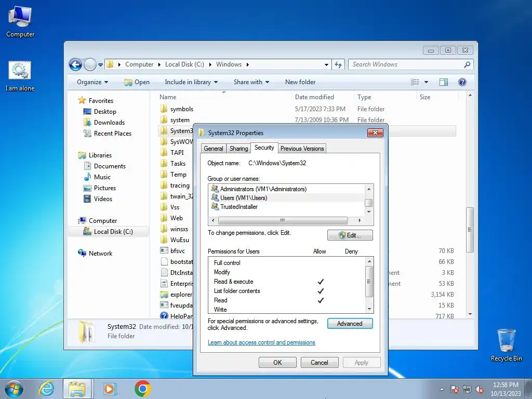Click permissions list scroll down arrow

(x=369, y=309)
